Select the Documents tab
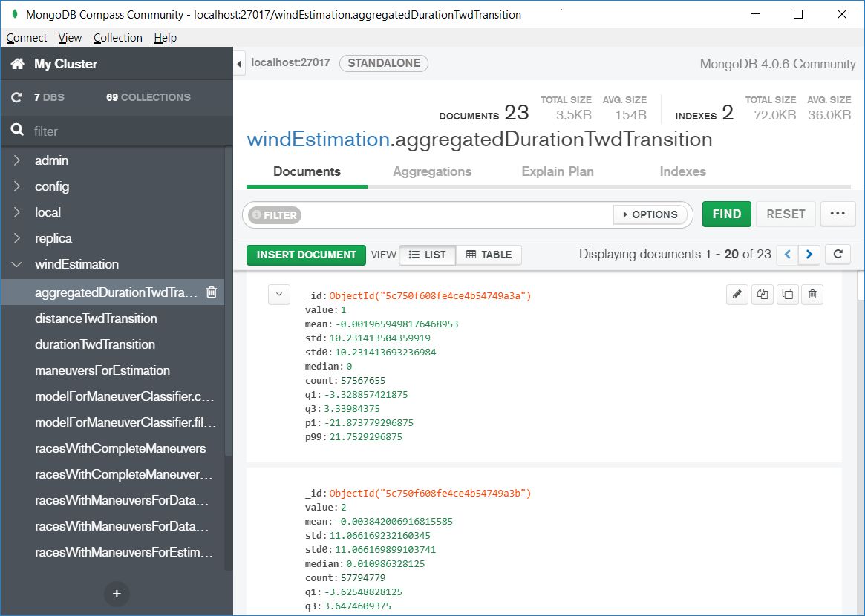The image size is (865, 616). pyautogui.click(x=307, y=171)
